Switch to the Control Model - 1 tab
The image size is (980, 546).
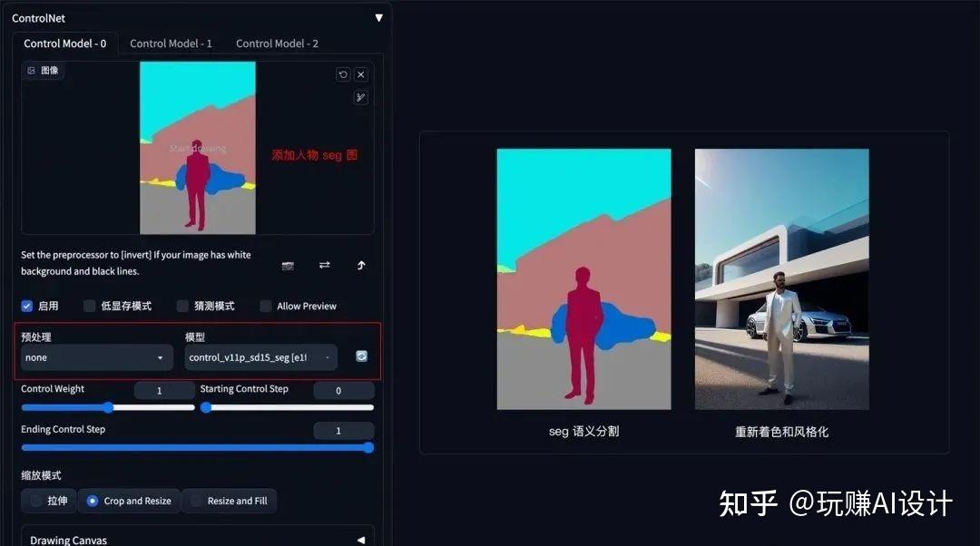pos(171,43)
